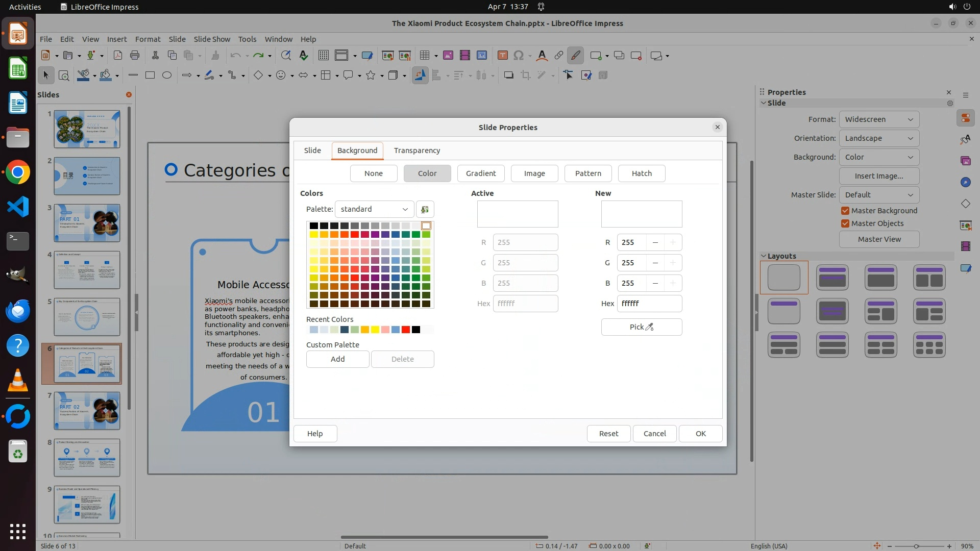Toggle the Master Objects checkbox

845,223
